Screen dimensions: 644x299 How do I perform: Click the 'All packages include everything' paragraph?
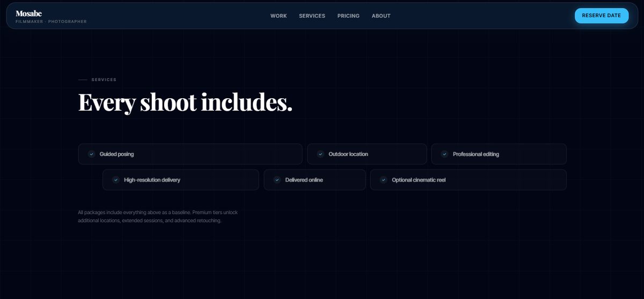click(158, 216)
